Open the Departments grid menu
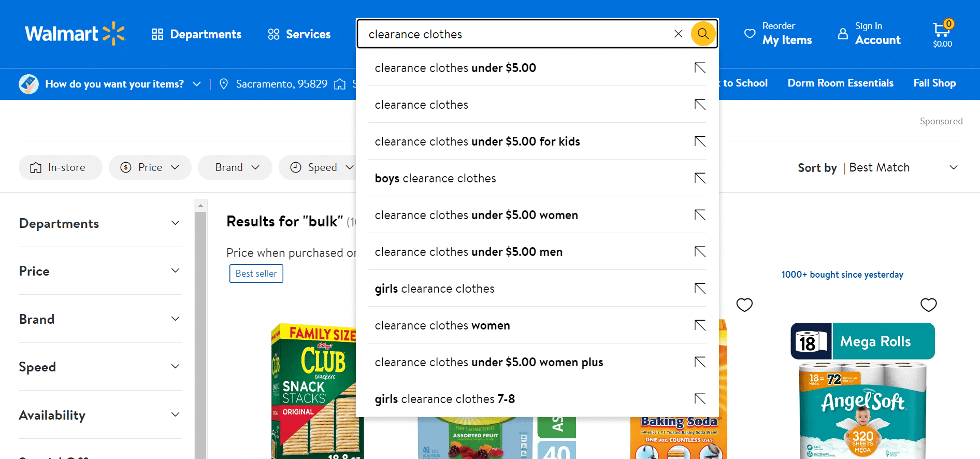 point(196,34)
